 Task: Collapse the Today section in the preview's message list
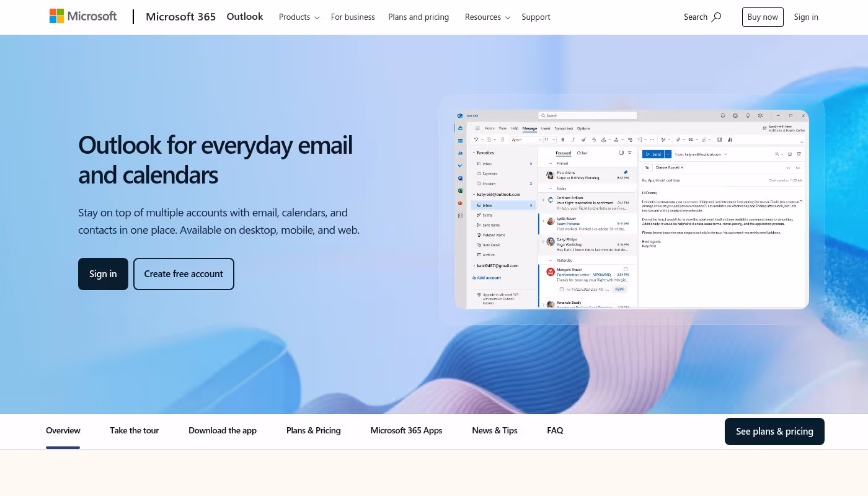coord(551,188)
